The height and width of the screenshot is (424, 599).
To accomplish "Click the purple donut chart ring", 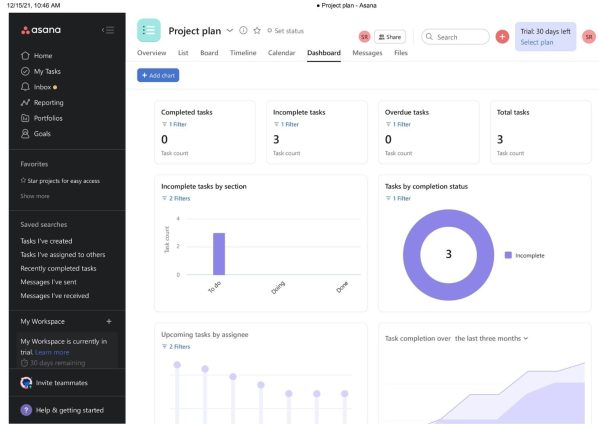I will coord(411,255).
